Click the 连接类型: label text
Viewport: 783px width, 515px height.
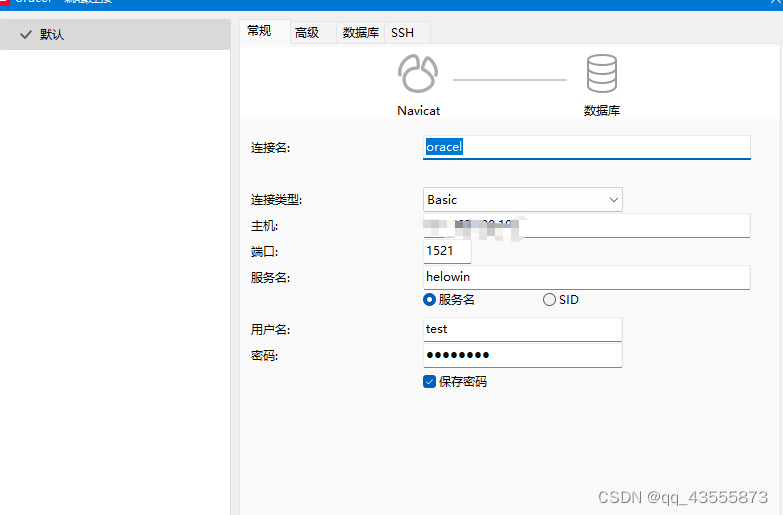click(276, 200)
